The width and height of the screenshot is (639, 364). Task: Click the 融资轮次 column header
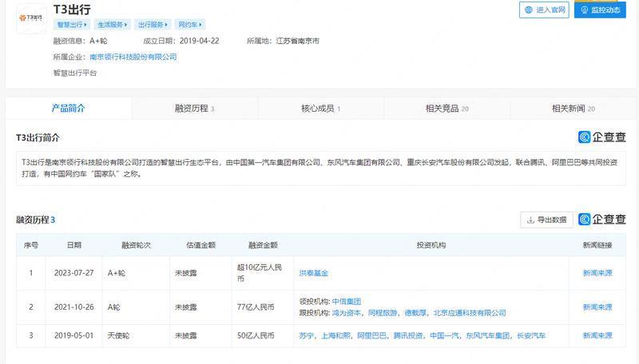pos(136,245)
